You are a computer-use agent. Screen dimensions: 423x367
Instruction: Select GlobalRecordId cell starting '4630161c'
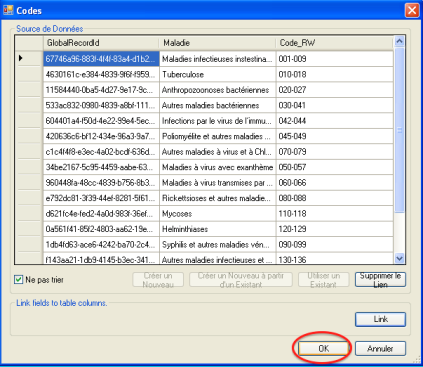pyautogui.click(x=101, y=74)
